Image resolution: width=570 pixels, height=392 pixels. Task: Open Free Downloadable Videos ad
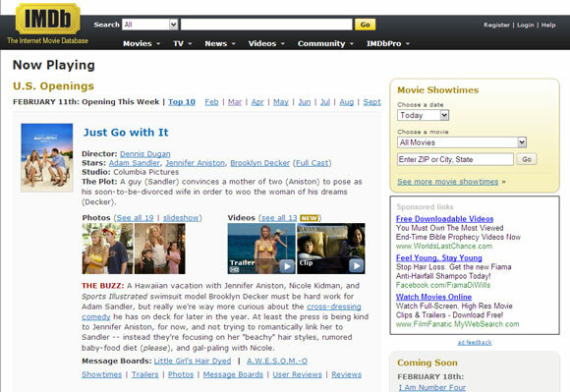click(x=444, y=219)
